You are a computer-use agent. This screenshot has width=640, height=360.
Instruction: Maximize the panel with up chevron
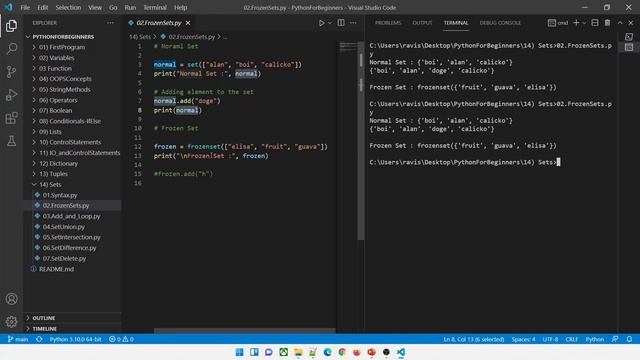tap(620, 23)
